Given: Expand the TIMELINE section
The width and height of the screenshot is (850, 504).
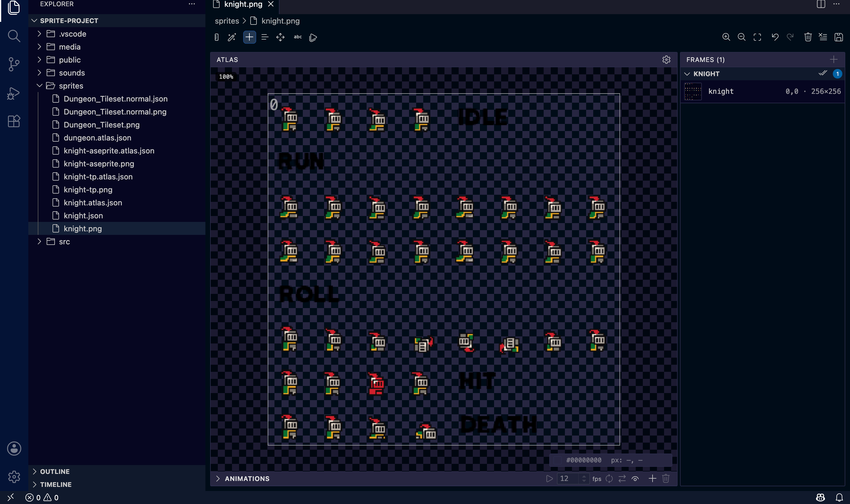Looking at the screenshot, I should coord(117,484).
